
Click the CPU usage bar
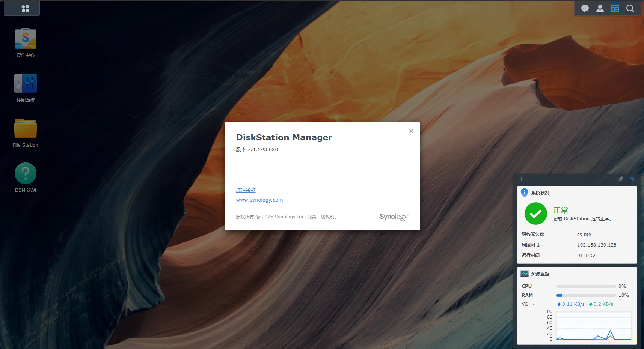586,286
